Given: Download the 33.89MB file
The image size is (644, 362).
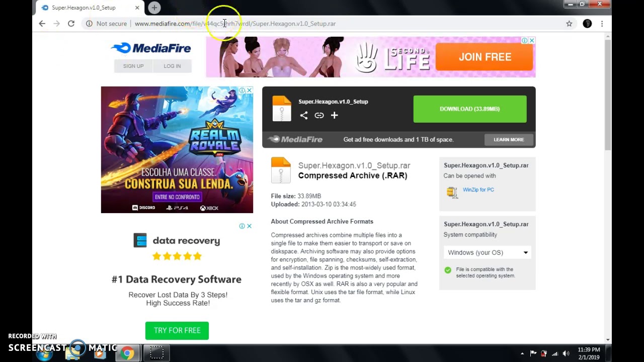Looking at the screenshot, I should point(470,109).
